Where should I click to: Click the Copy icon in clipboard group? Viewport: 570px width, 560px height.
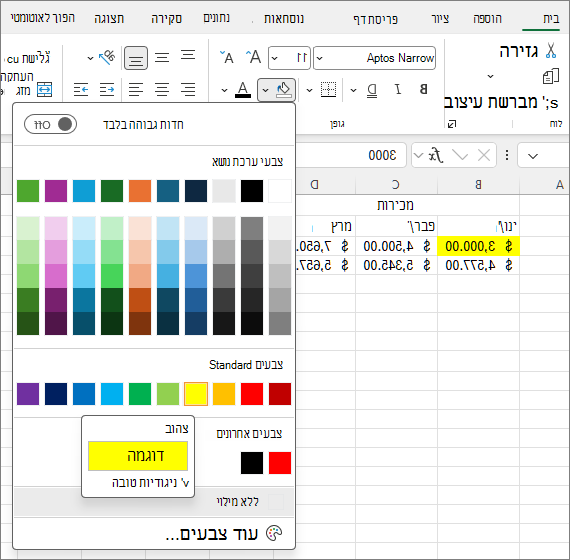pyautogui.click(x=551, y=76)
